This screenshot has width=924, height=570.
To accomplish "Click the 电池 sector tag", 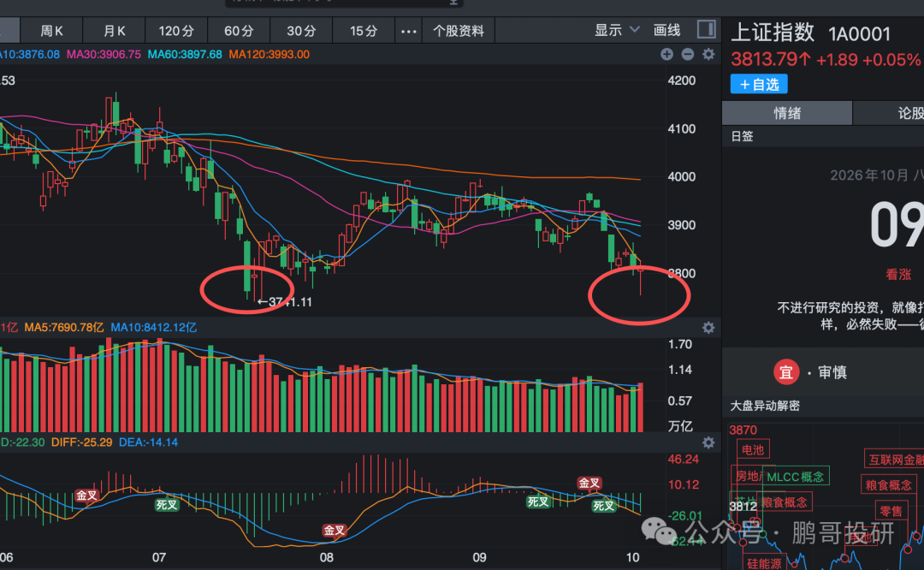I will click(x=753, y=449).
